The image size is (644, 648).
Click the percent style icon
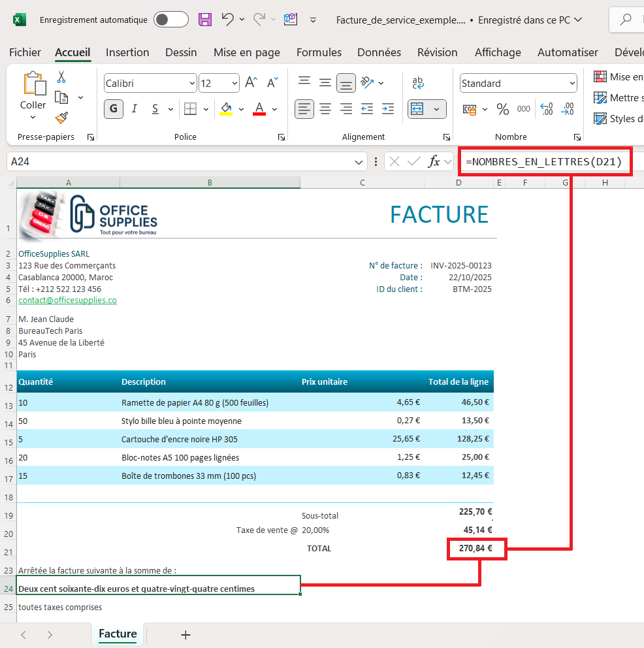tap(502, 109)
